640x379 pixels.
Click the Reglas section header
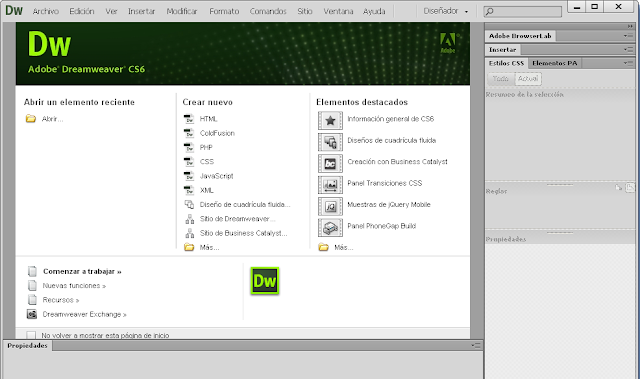click(496, 191)
